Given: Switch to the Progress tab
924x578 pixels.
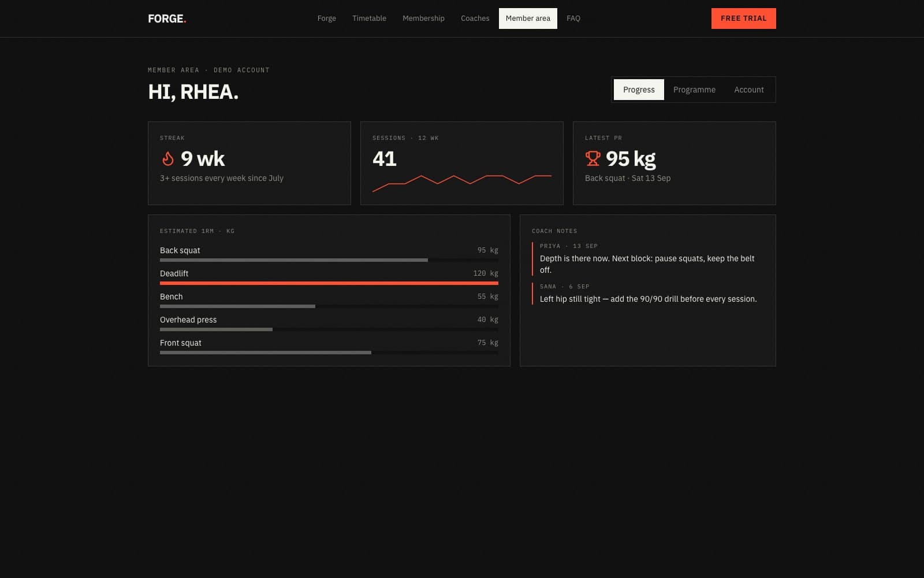Looking at the screenshot, I should 639,90.
